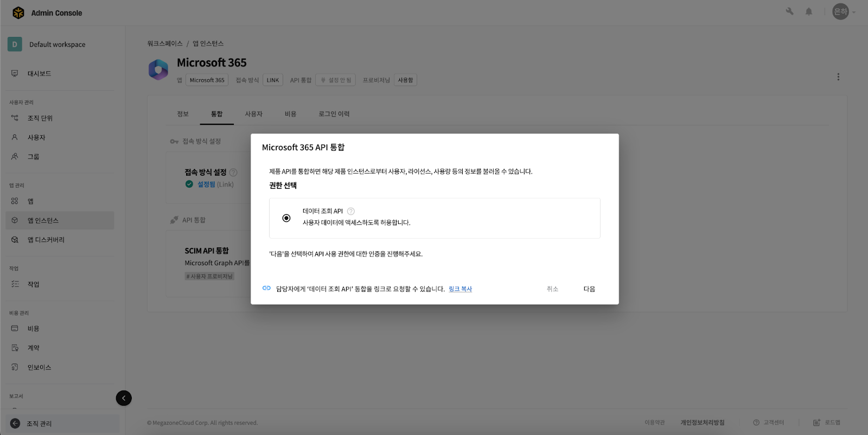868x435 pixels.
Task: Open the help tooltip beside 데이터 조회 API
Action: (351, 212)
